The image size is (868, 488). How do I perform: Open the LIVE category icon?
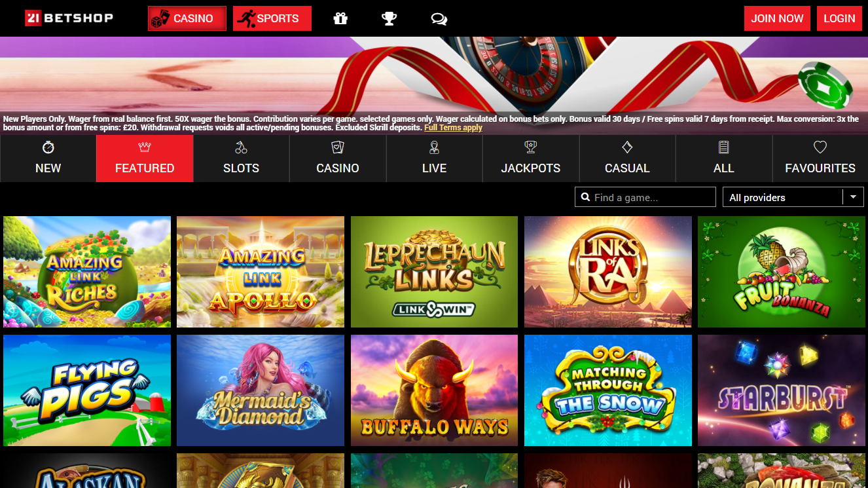click(x=434, y=147)
